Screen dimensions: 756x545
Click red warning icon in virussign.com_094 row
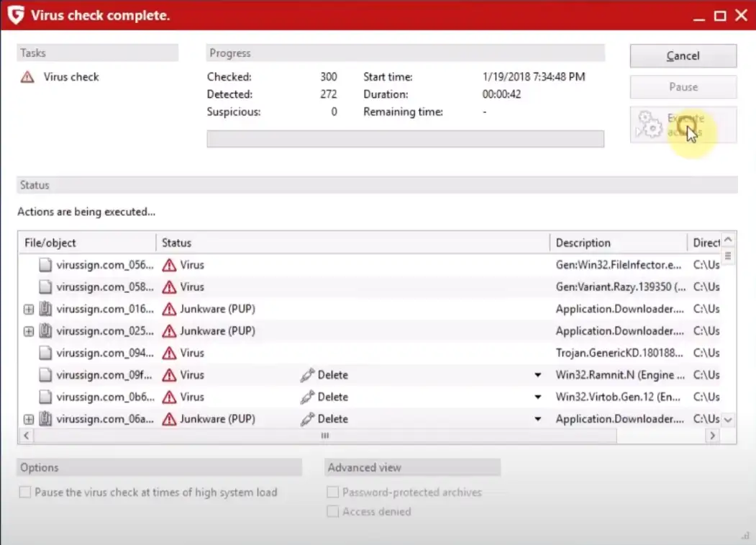[169, 353]
